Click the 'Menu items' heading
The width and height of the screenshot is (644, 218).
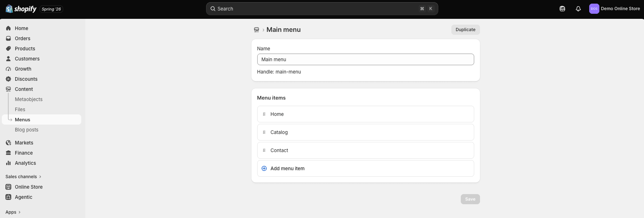click(271, 98)
